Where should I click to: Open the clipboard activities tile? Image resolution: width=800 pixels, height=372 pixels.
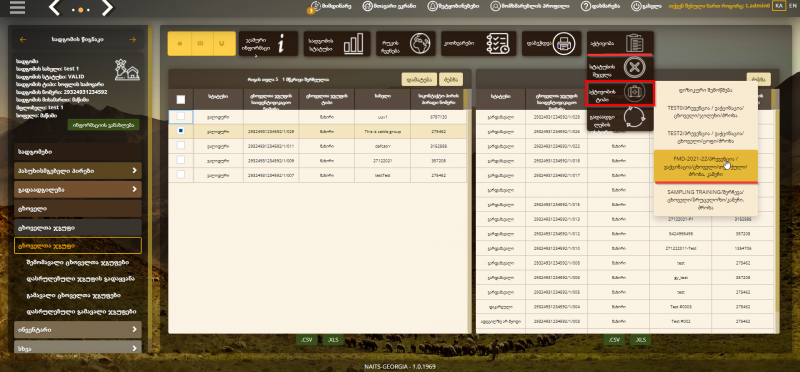(x=620, y=43)
